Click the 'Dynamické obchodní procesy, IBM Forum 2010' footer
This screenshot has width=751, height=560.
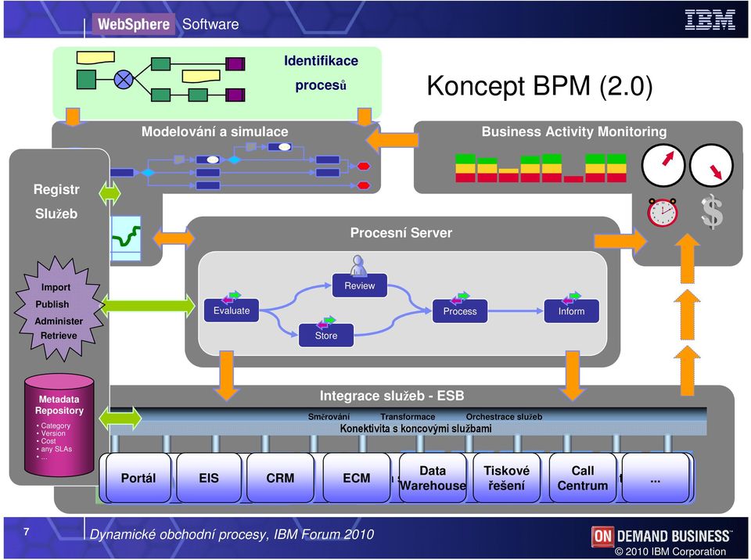click(x=232, y=534)
